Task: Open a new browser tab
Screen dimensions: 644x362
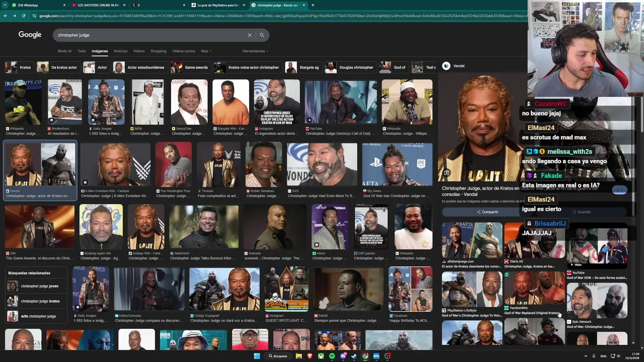Action: (312, 5)
